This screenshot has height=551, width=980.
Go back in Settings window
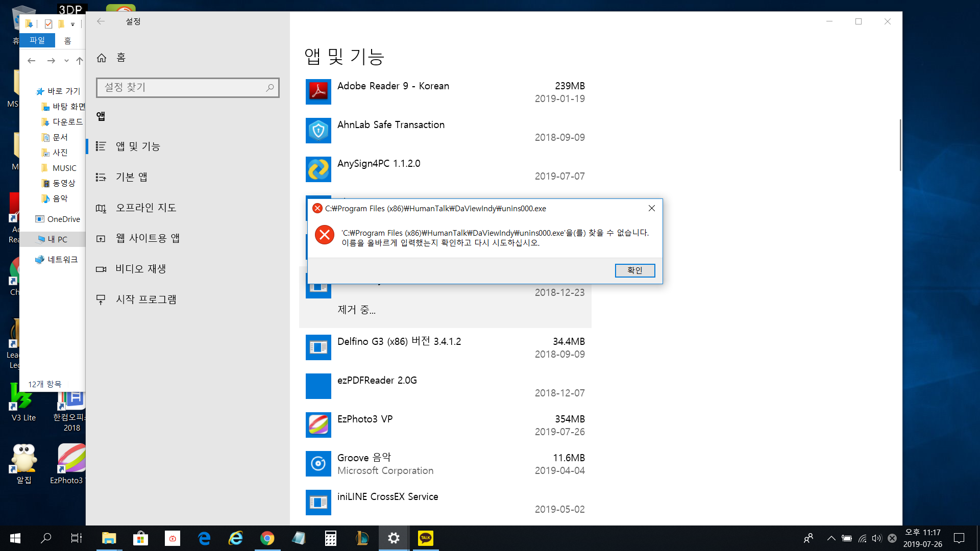point(101,21)
